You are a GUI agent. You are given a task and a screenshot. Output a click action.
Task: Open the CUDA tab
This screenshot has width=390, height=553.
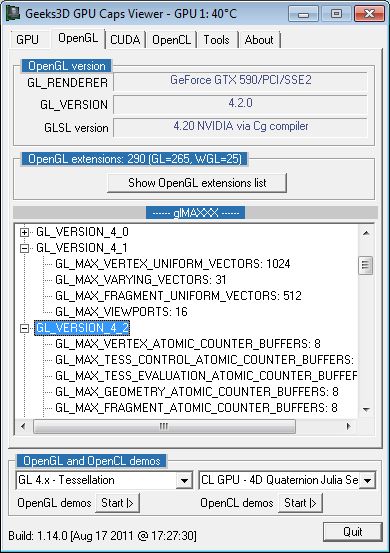[125, 40]
